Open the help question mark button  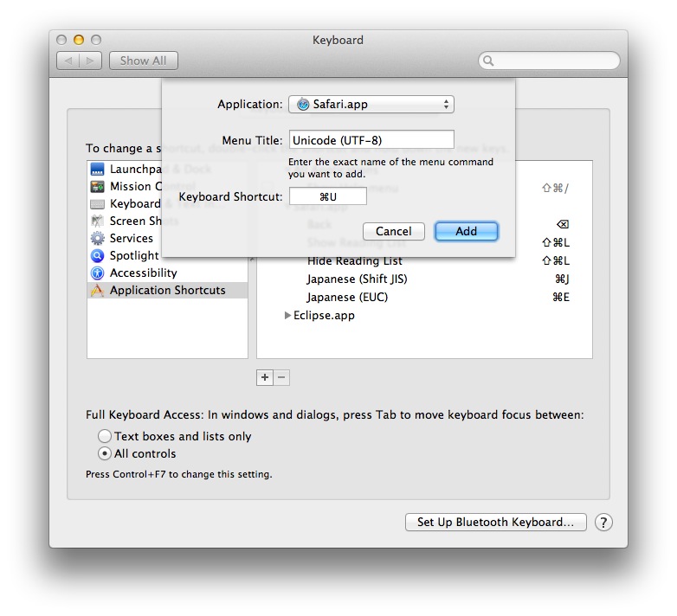603,522
